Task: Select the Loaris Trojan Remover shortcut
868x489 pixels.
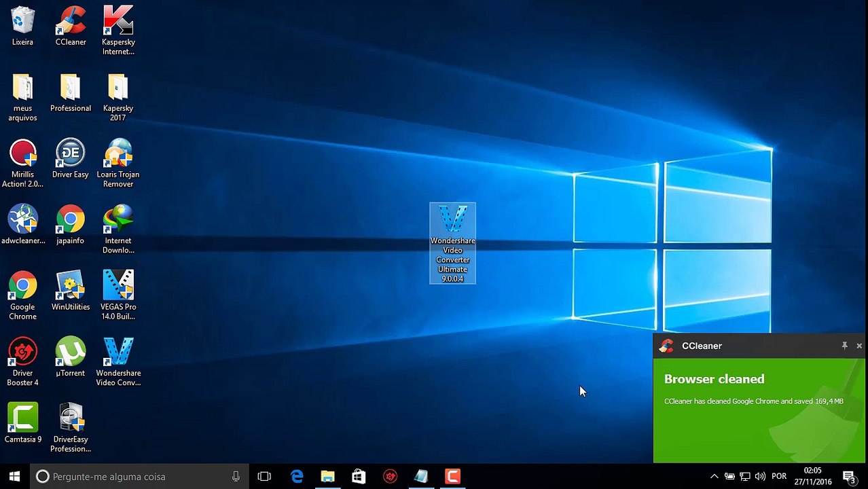Action: click(x=118, y=163)
